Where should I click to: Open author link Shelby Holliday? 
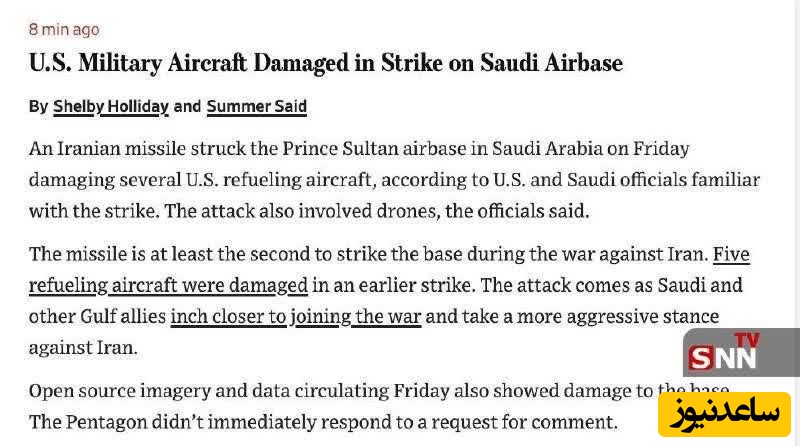point(110,107)
